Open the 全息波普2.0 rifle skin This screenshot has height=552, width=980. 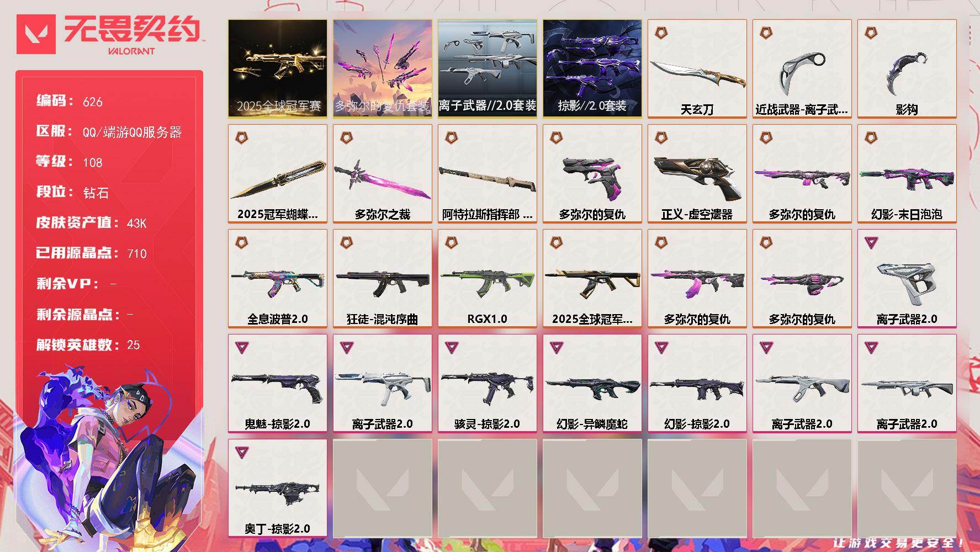[x=278, y=278]
